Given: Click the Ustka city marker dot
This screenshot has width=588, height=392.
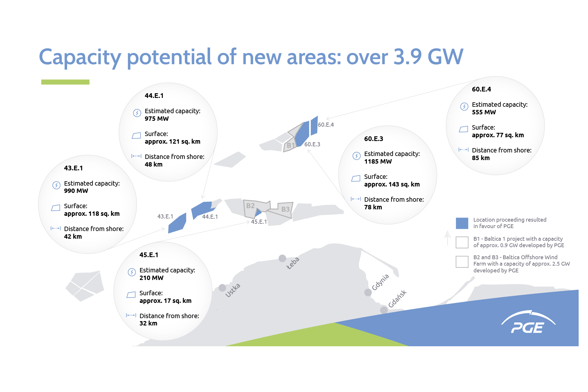Looking at the screenshot, I should click(222, 288).
